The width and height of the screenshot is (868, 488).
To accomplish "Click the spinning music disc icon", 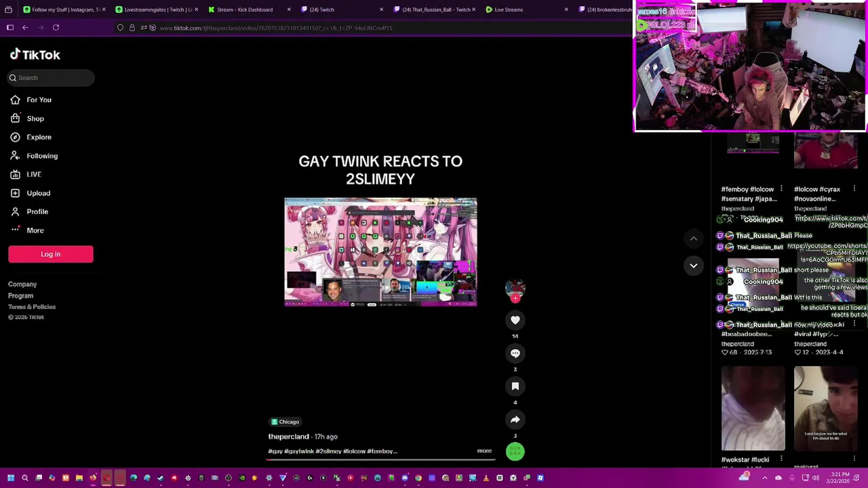I will pos(515,451).
